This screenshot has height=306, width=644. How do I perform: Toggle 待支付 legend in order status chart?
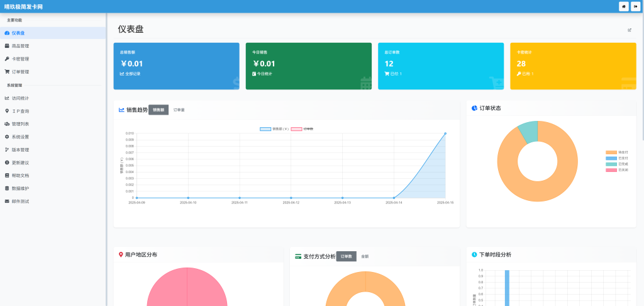pyautogui.click(x=617, y=152)
